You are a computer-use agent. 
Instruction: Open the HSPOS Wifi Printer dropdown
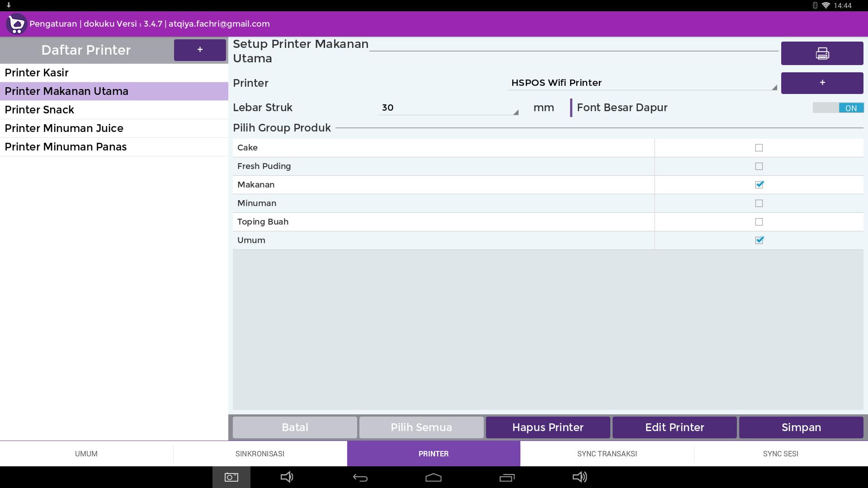coord(642,83)
